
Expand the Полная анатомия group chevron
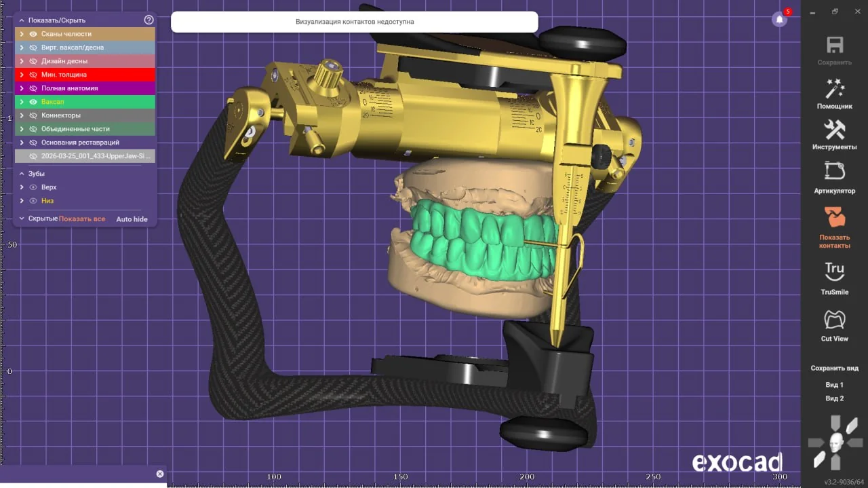22,88
